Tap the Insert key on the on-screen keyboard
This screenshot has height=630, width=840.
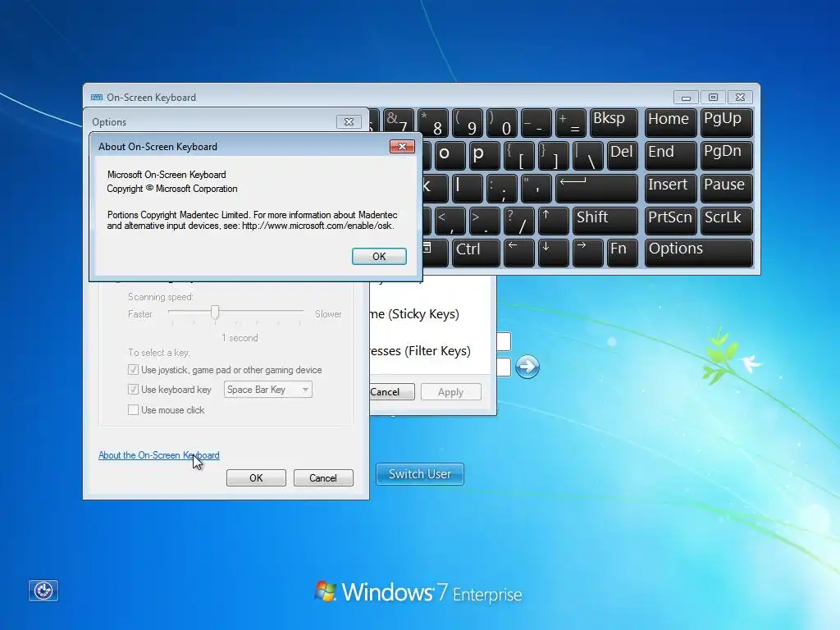click(x=671, y=188)
